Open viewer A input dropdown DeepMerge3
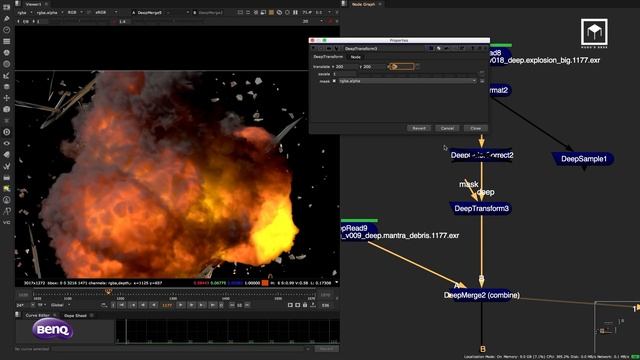This screenshot has height=360, width=640. pyautogui.click(x=160, y=13)
